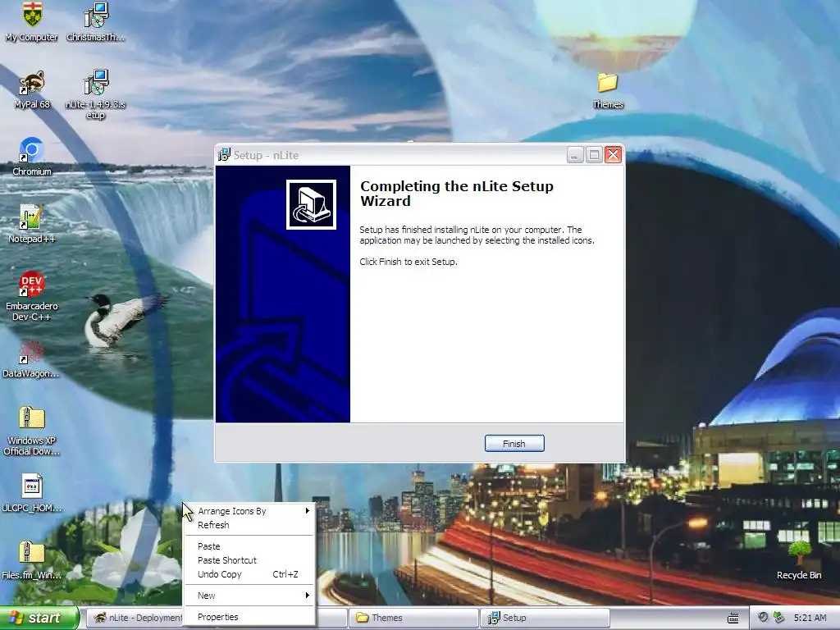Close the Setup - nLite window
This screenshot has height=630, width=840.
614,155
